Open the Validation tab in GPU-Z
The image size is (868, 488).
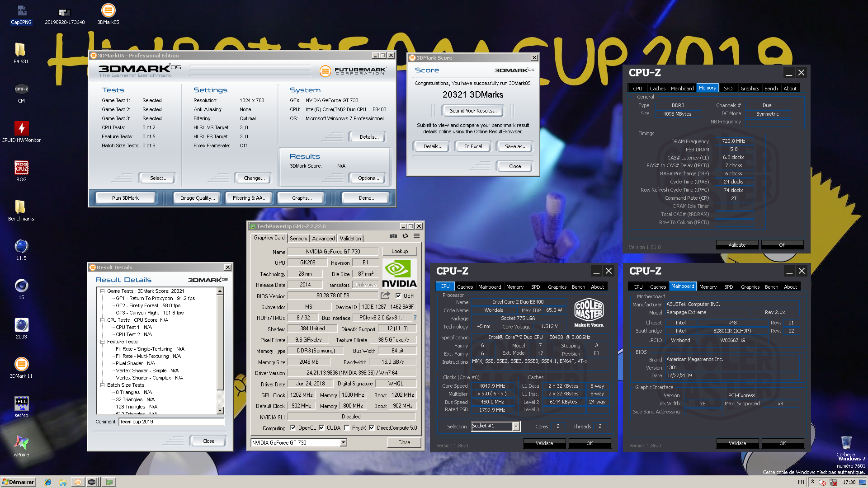point(350,238)
